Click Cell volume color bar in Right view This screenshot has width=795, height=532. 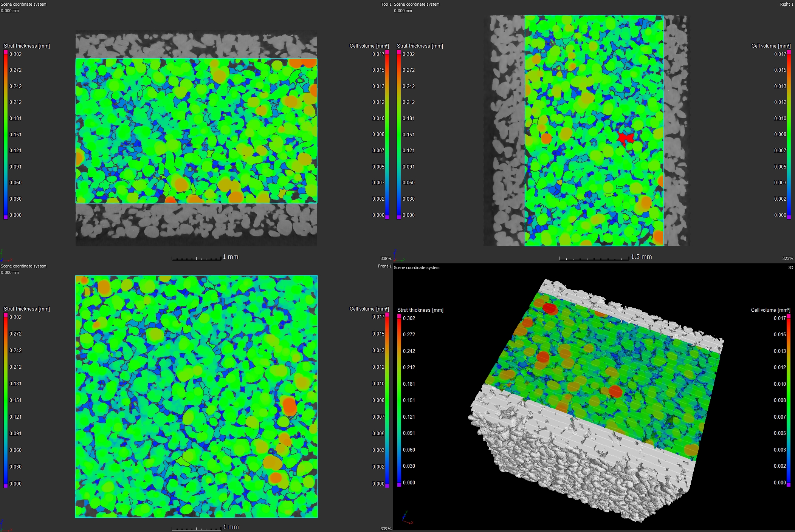[x=789, y=134]
